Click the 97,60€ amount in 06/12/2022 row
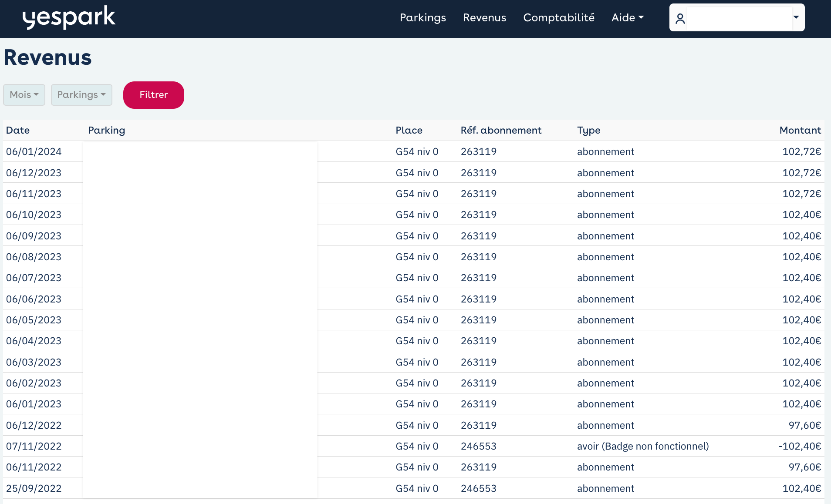 (805, 425)
